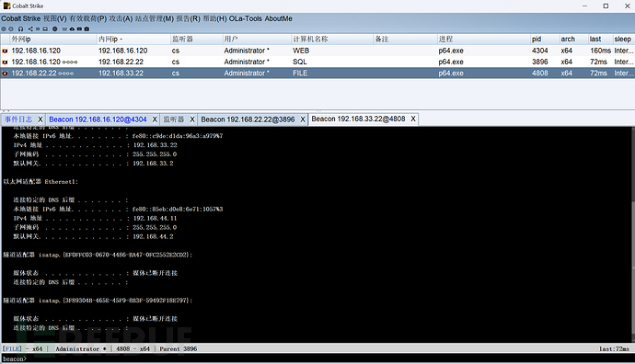Open the OLa-Tools menu

pos(246,18)
